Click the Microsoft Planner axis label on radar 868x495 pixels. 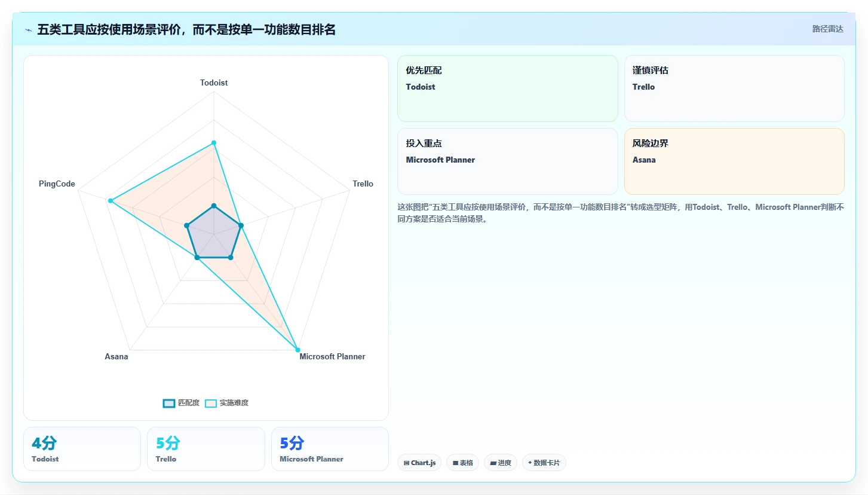332,356
